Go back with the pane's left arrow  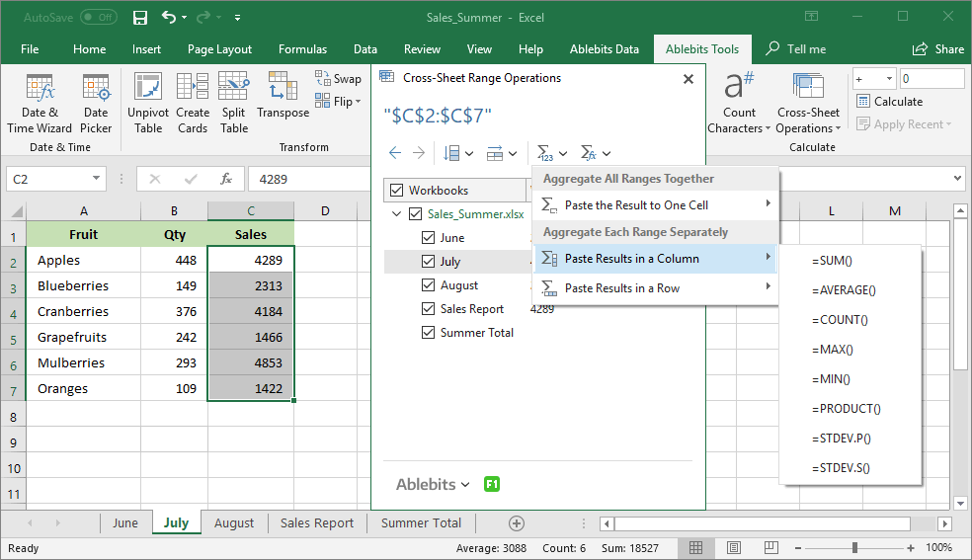pos(395,153)
